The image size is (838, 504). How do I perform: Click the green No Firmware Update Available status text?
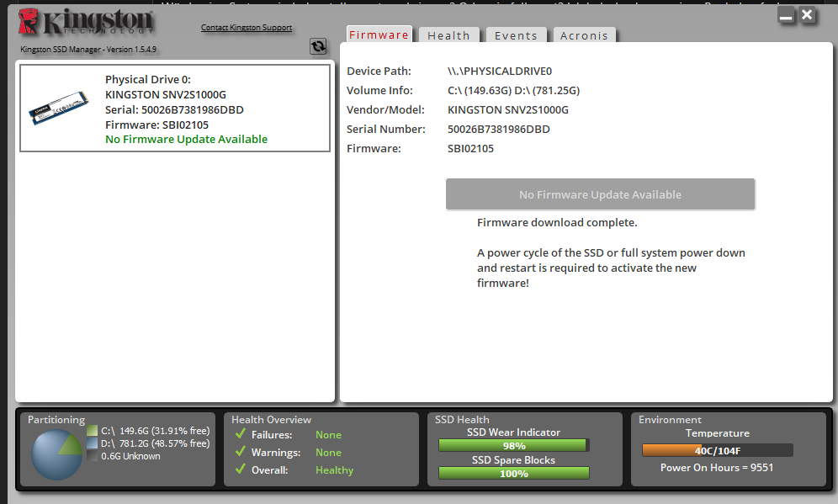pyautogui.click(x=186, y=139)
